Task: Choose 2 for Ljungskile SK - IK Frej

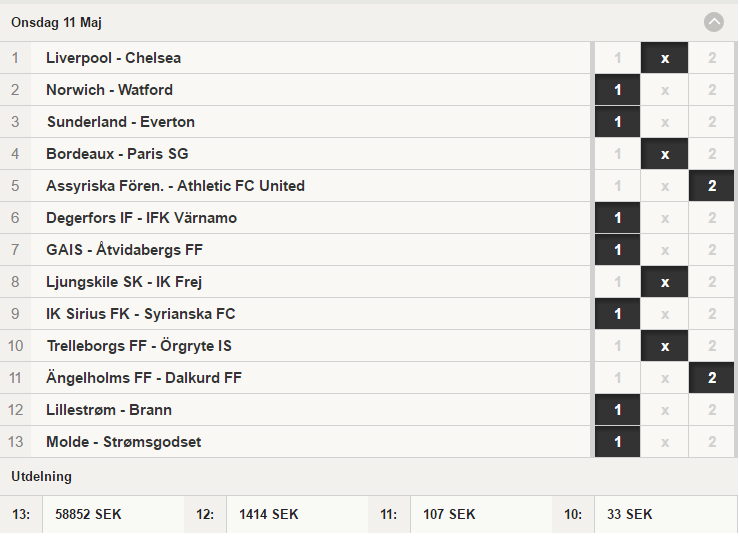Action: (712, 282)
